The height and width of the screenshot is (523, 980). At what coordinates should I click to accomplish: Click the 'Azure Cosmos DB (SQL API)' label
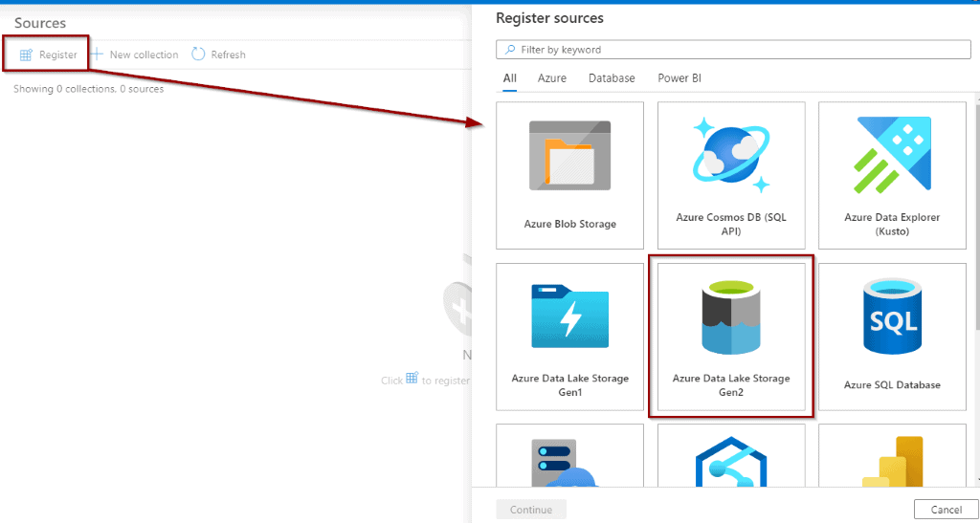tap(731, 224)
